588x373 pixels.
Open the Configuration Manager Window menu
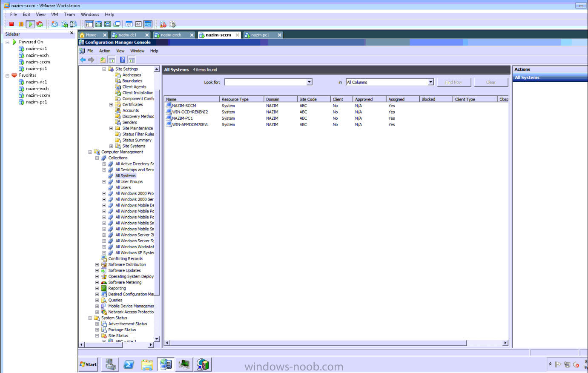tap(137, 51)
